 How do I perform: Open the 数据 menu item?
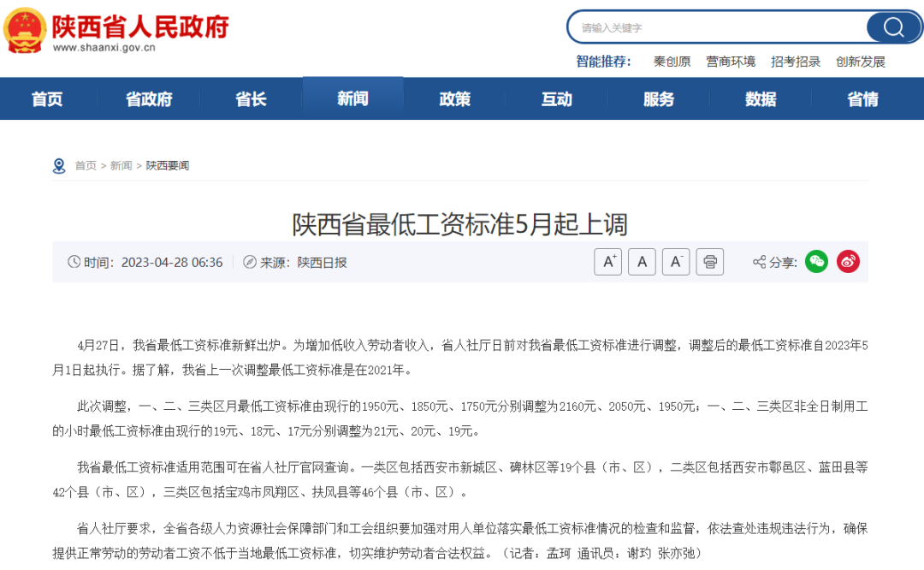click(x=759, y=98)
